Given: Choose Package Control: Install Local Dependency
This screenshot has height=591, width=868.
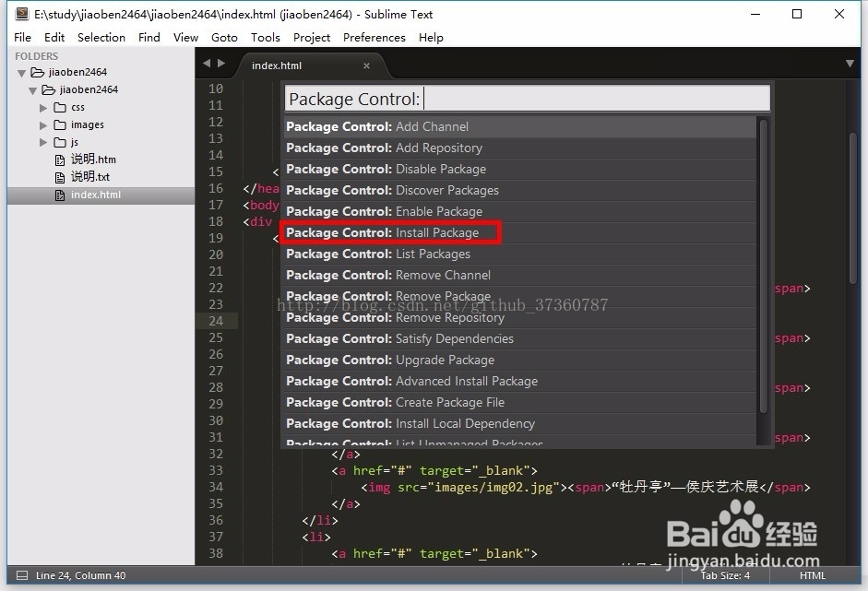Looking at the screenshot, I should (520, 423).
